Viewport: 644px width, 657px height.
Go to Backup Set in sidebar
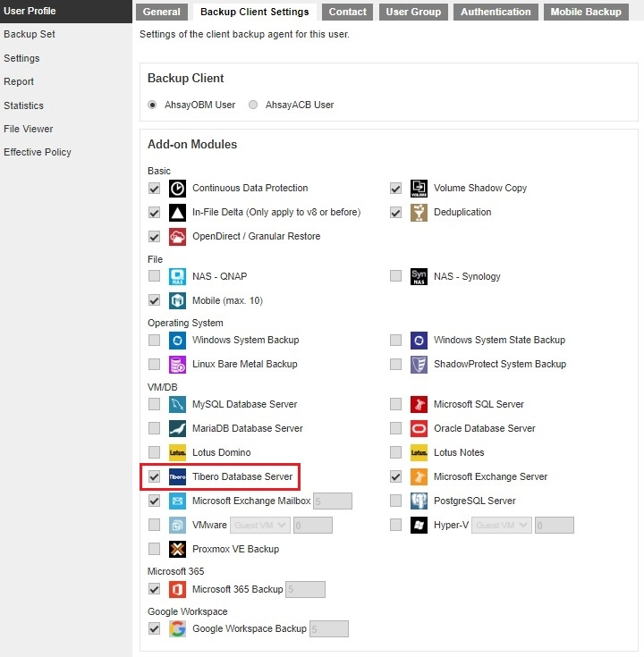tap(30, 34)
